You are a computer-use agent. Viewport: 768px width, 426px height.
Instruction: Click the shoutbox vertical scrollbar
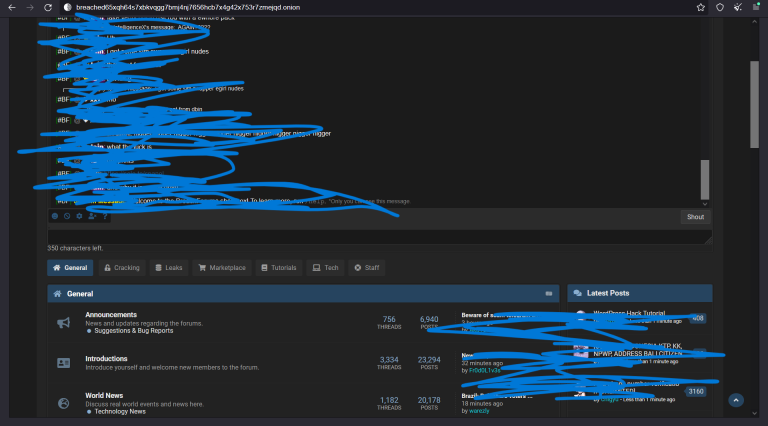[x=705, y=180]
